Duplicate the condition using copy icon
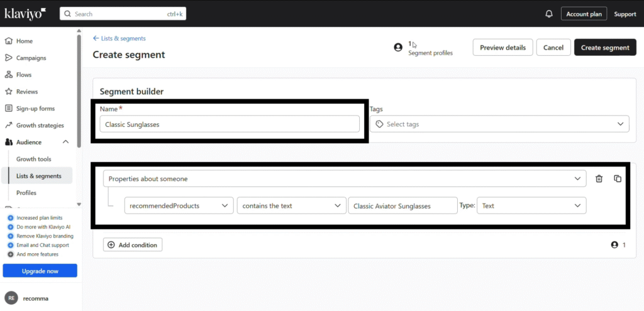This screenshot has width=644, height=311. (x=618, y=179)
